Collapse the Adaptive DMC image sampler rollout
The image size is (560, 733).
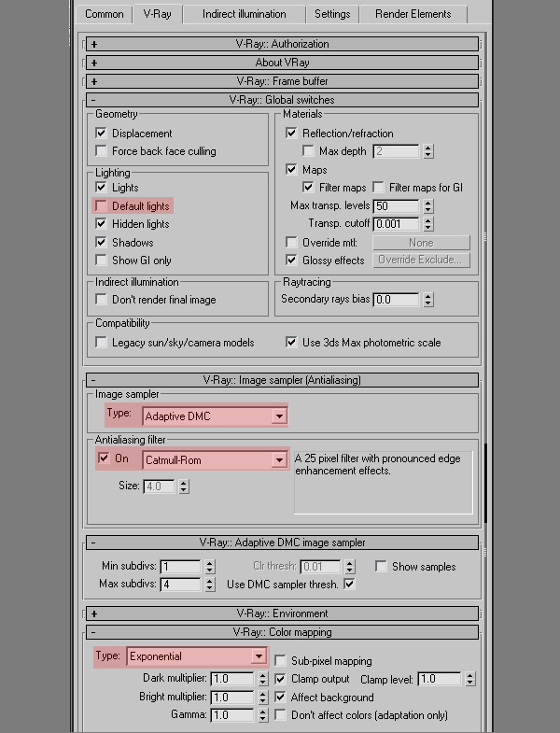283,543
